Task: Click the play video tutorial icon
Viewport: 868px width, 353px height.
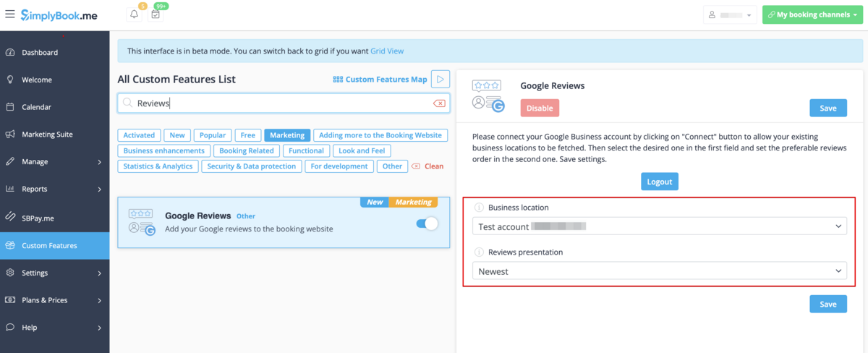Action: click(441, 79)
